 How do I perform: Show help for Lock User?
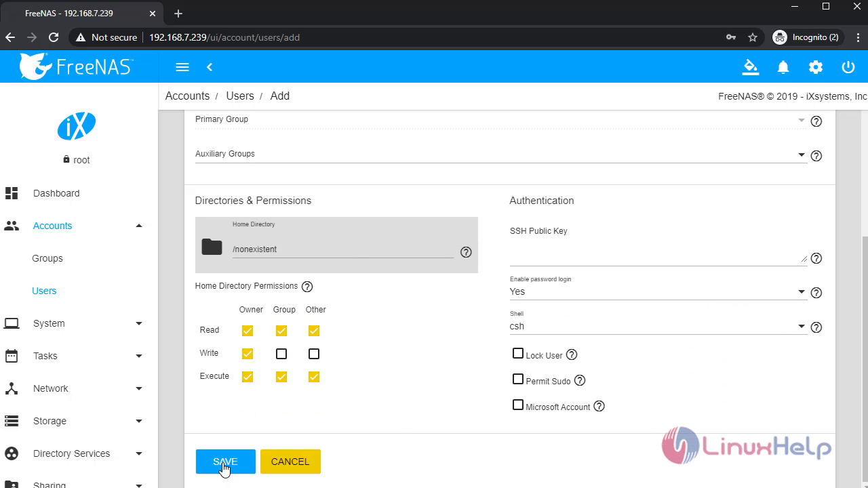[x=572, y=354]
